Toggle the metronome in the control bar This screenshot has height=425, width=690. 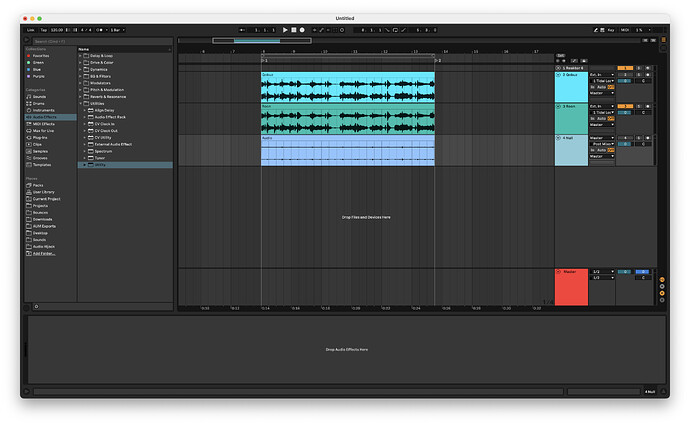point(99,30)
